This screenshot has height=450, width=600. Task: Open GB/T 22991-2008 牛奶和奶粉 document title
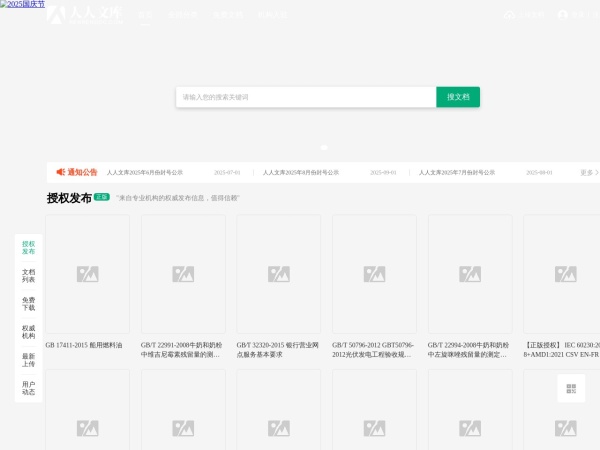[x=183, y=349]
